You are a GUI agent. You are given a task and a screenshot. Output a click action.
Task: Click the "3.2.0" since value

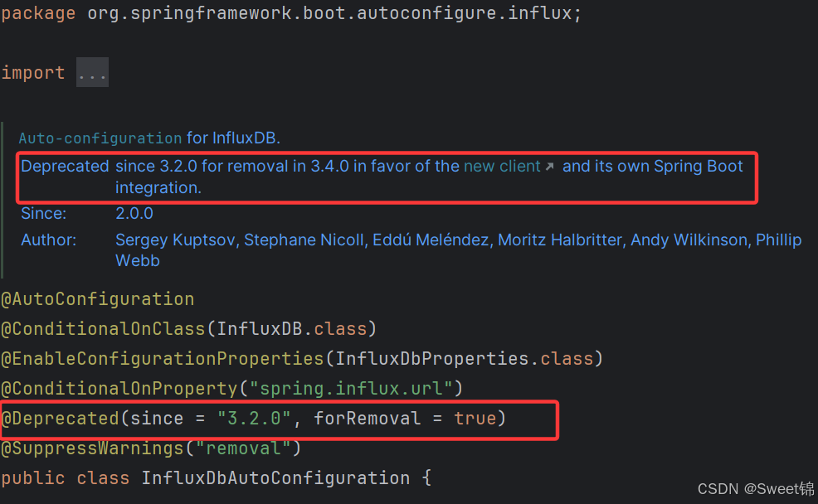coord(254,419)
